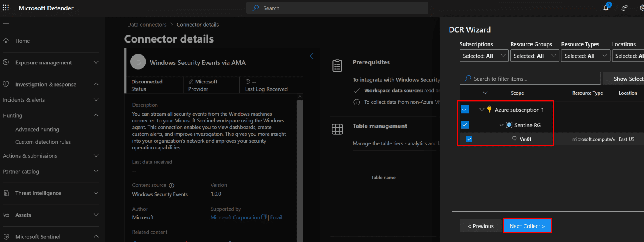Image resolution: width=644 pixels, height=242 pixels.
Task: Click the Prerequisites clipboard icon
Action: (337, 65)
